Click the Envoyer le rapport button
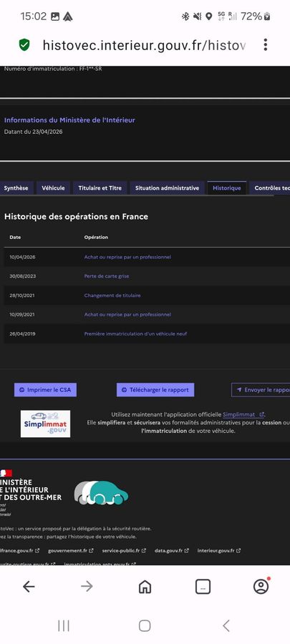The height and width of the screenshot is (644, 290). 261,390
